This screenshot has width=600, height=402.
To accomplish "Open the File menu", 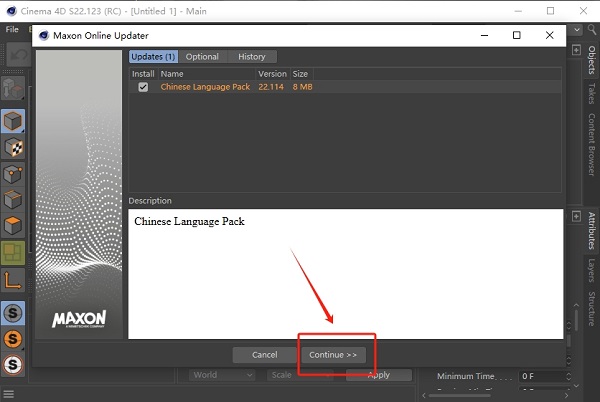I will [12, 30].
